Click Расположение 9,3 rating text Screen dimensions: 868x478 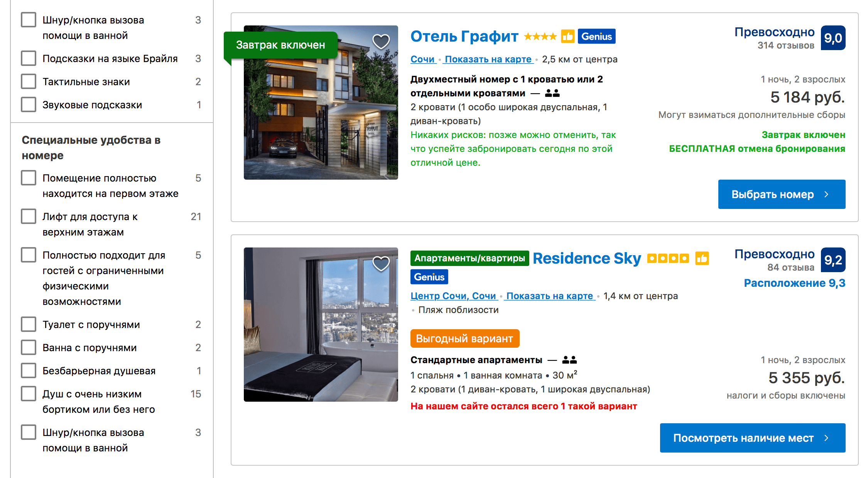[794, 283]
